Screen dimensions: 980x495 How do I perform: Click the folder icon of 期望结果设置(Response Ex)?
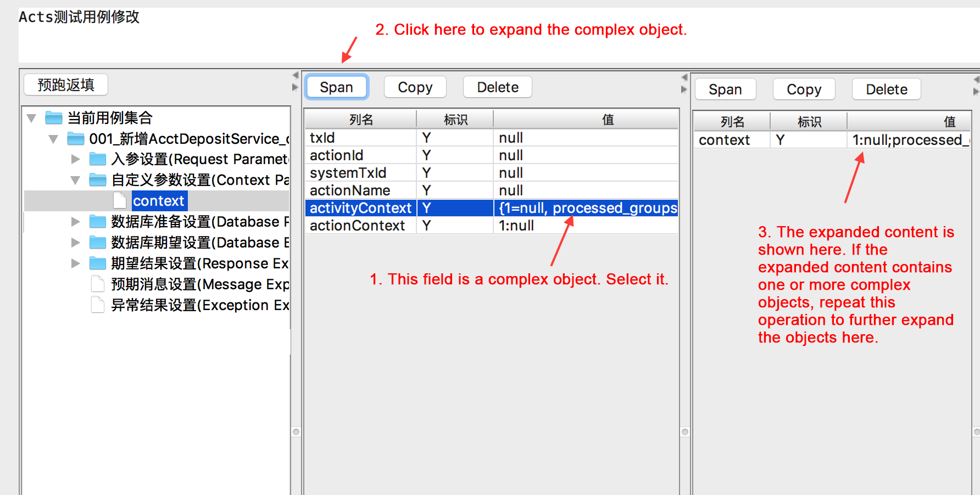(x=97, y=263)
